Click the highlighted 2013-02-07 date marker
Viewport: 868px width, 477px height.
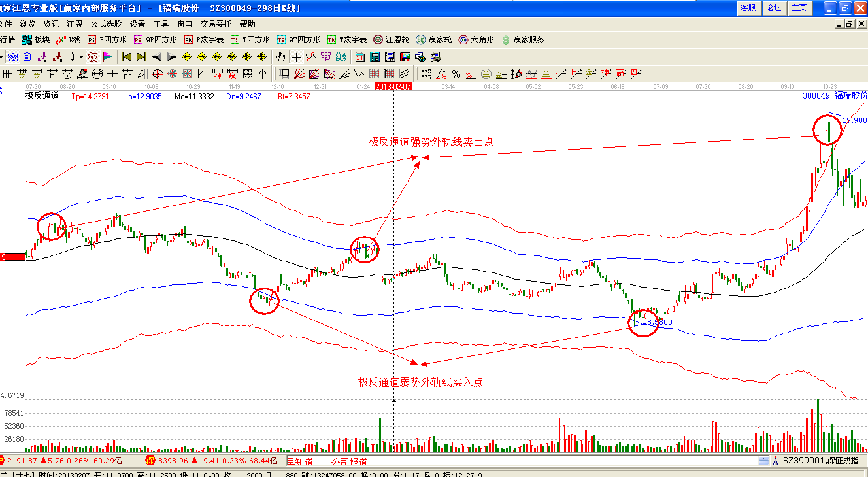393,86
